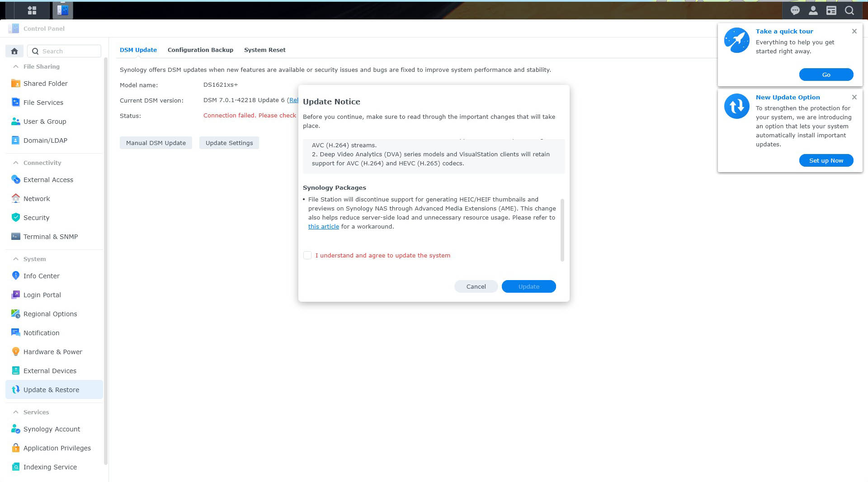Click the desktop search magnifier icon
868x482 pixels.
click(849, 10)
